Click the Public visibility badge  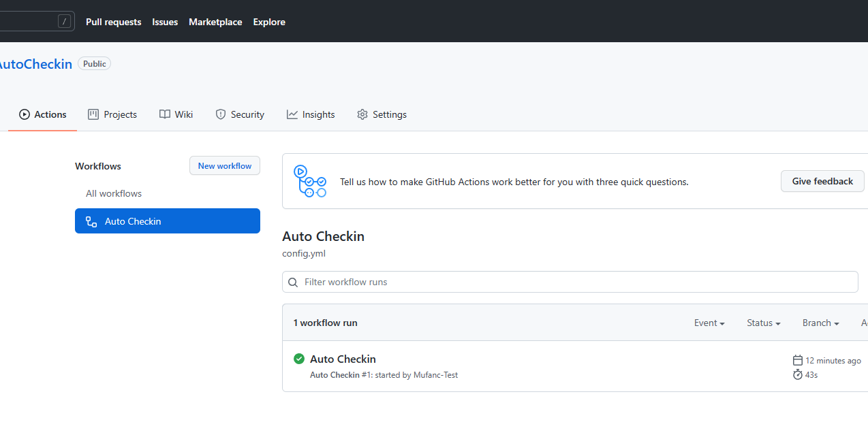click(x=95, y=63)
